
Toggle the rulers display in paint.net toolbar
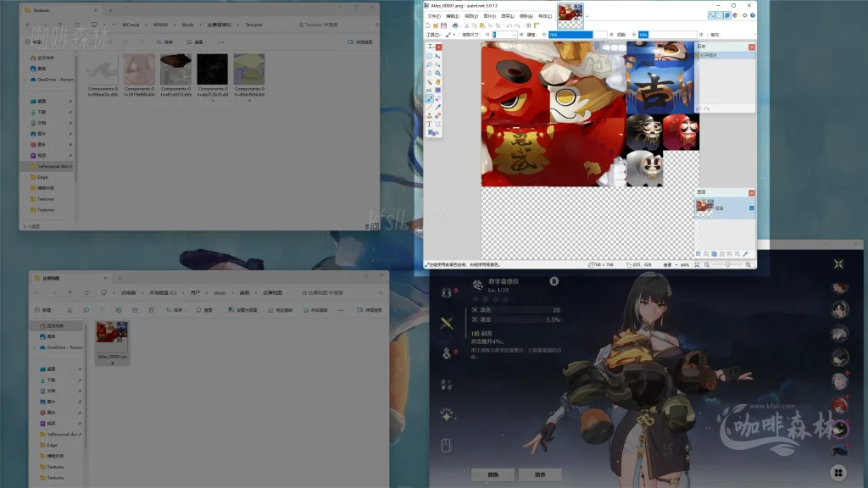point(537,25)
